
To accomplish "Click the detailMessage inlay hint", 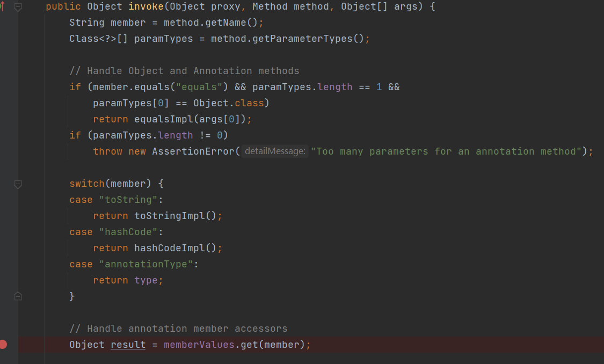I will 275,151.
